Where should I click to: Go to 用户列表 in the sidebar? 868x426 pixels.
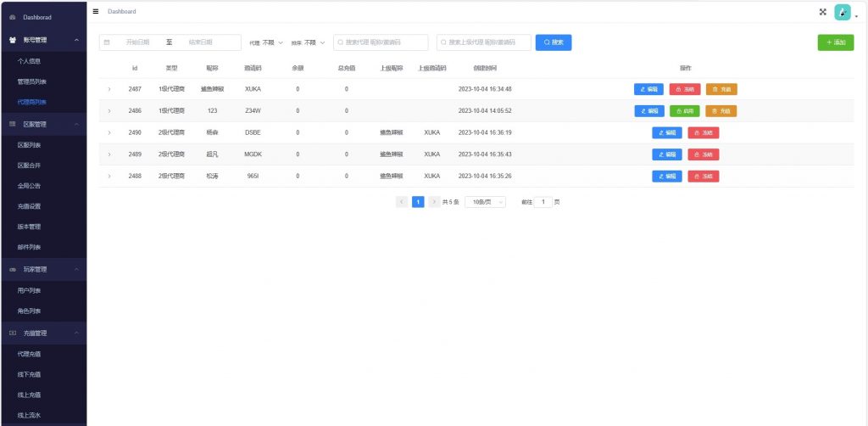coord(30,290)
